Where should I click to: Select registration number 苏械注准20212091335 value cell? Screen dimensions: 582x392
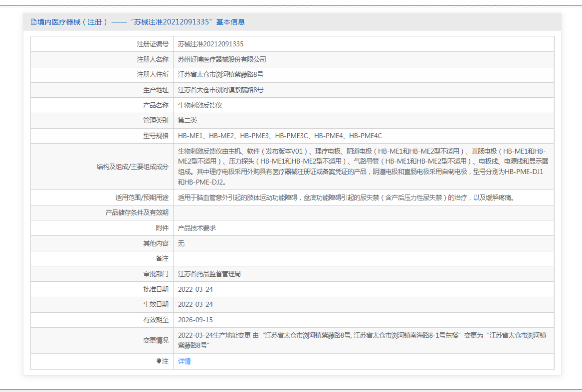click(210, 44)
